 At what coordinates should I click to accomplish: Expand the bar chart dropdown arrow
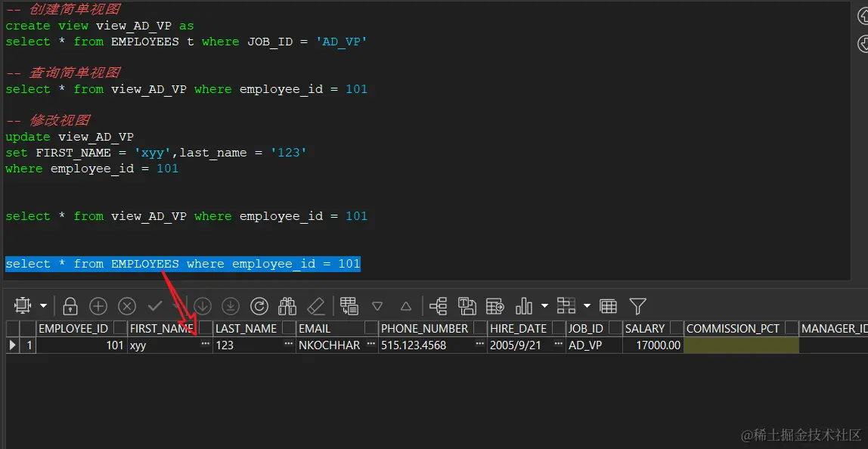pyautogui.click(x=544, y=305)
